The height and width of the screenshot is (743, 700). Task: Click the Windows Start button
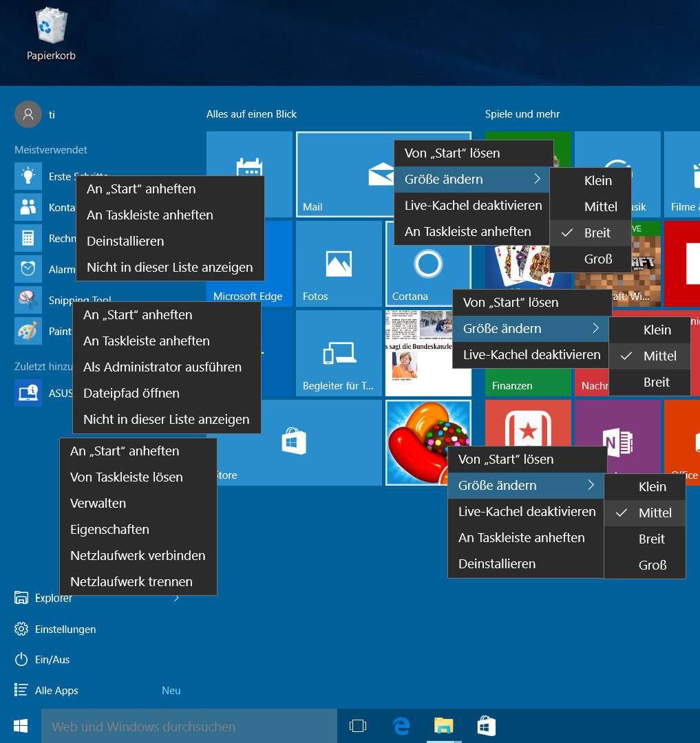click(21, 726)
